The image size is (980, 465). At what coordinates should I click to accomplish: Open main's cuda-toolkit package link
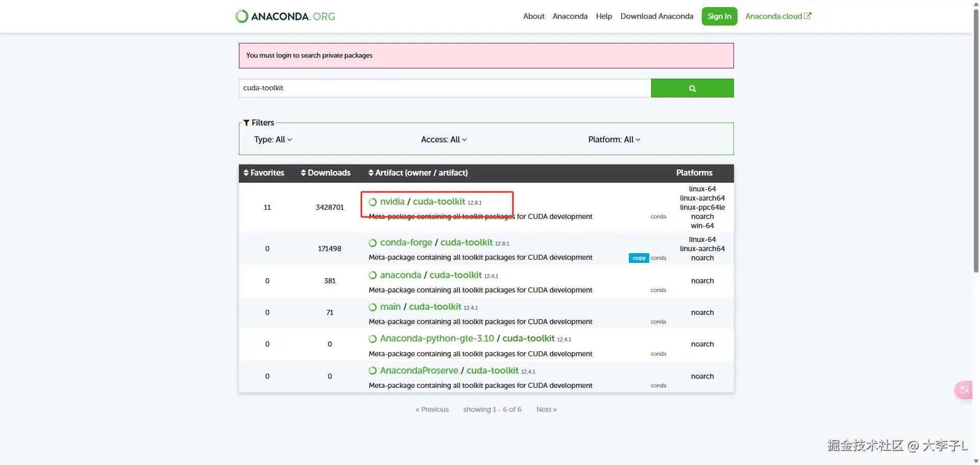tap(435, 307)
